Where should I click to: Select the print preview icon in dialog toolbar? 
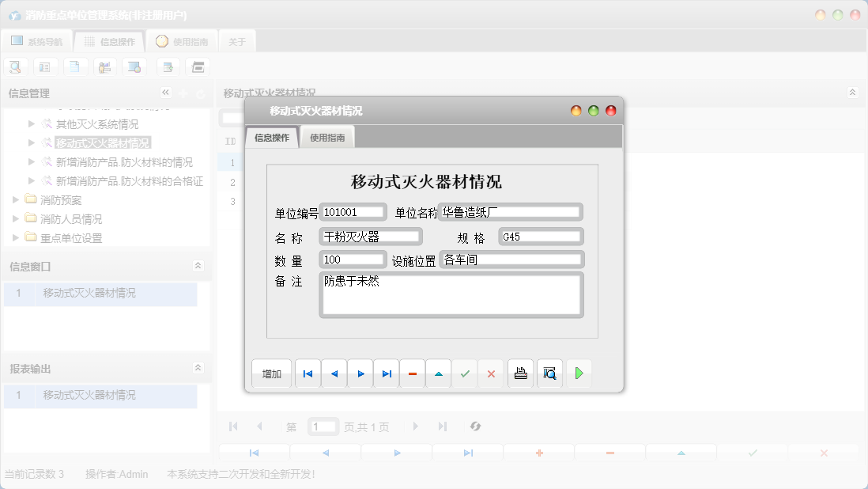[549, 373]
